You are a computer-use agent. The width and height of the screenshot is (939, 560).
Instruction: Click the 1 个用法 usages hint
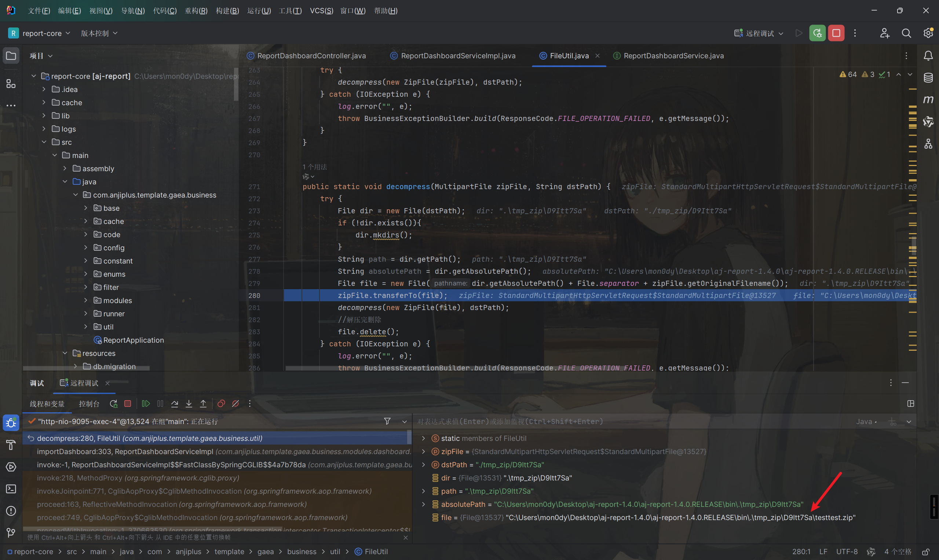tap(314, 167)
